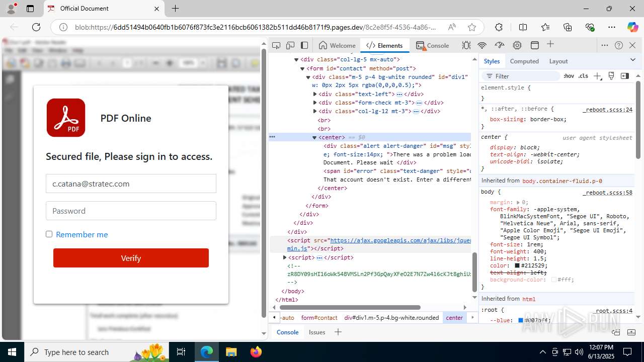Screen dimensions: 644x362
Task: Select the Console drawer tab
Action: (x=287, y=332)
